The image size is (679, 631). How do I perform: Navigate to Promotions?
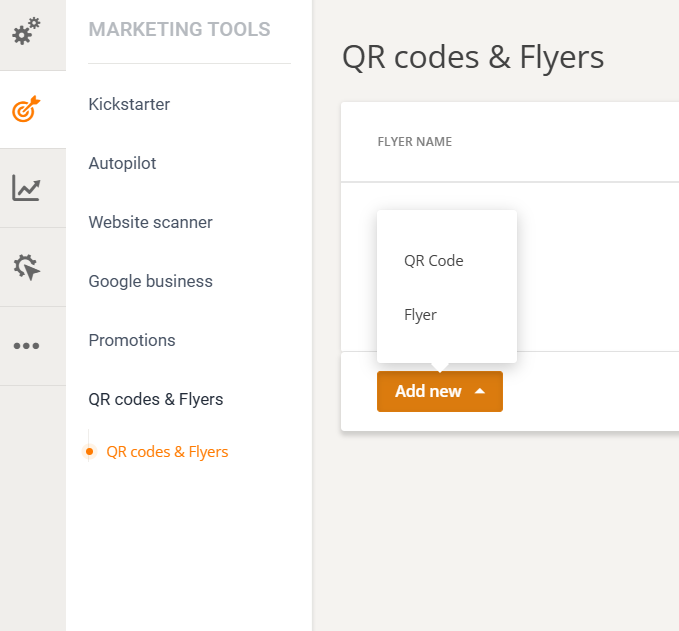(132, 340)
